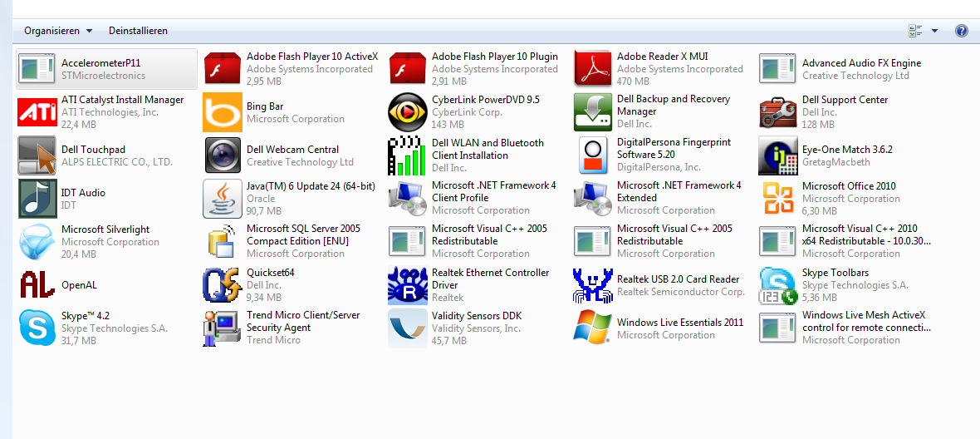Click the 'ATI Technologies, Inc.' publisher text
Image resolution: width=980 pixels, height=439 pixels.
(x=110, y=112)
